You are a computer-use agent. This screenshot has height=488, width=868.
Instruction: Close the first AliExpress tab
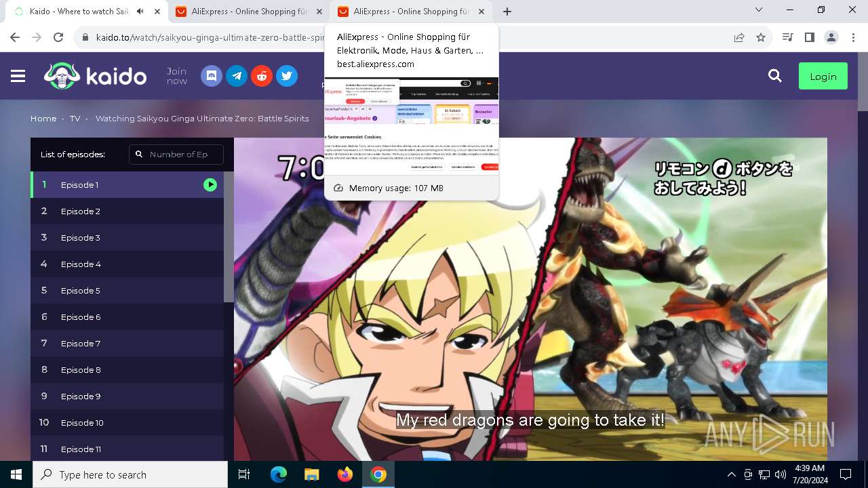click(x=319, y=12)
